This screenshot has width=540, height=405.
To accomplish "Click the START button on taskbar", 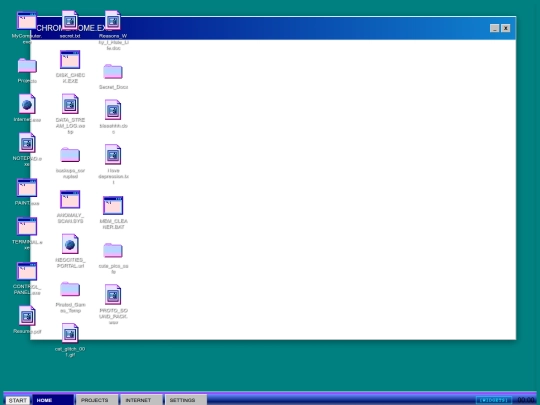I will (x=18, y=400).
